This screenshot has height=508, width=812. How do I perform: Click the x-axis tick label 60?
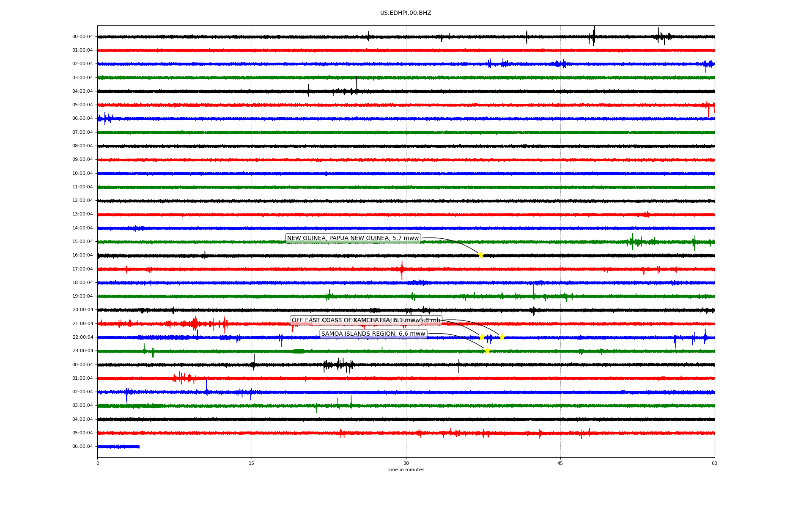714,464
